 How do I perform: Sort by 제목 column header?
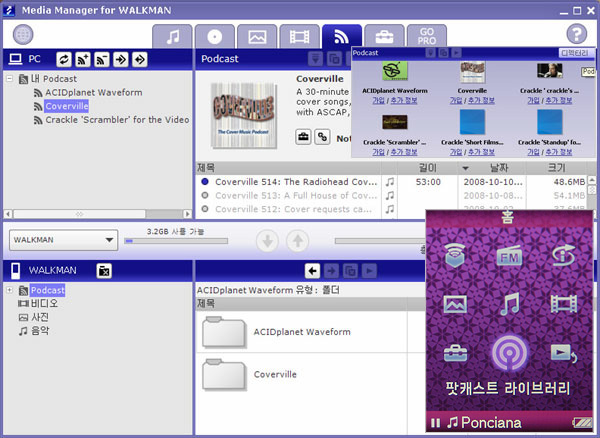(x=288, y=168)
